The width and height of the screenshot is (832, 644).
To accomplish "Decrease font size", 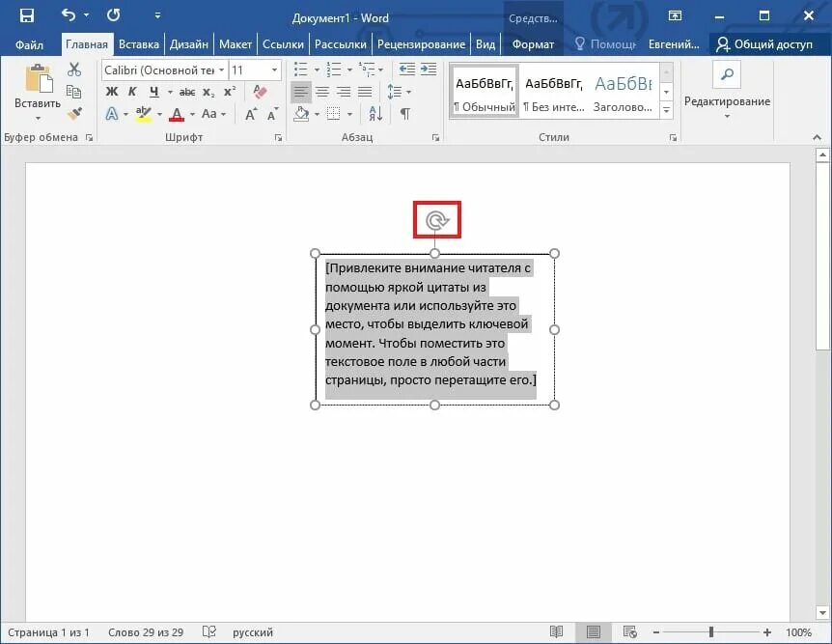I will [273, 114].
